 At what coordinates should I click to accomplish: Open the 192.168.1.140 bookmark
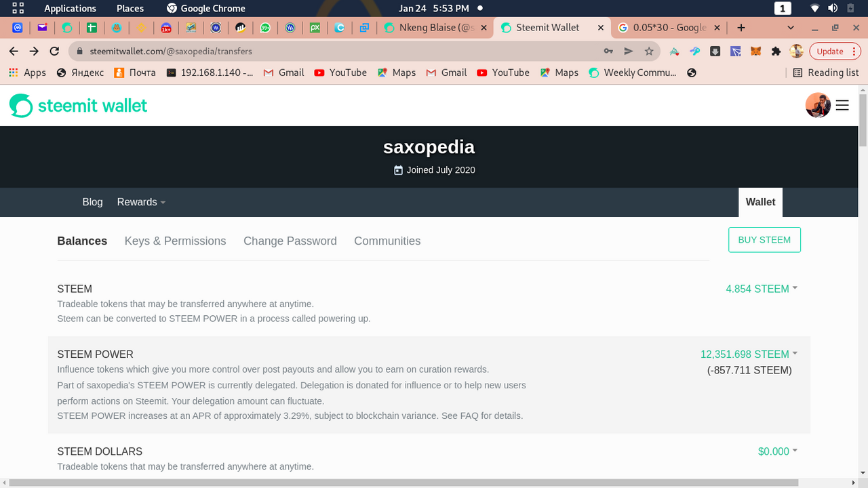click(209, 73)
